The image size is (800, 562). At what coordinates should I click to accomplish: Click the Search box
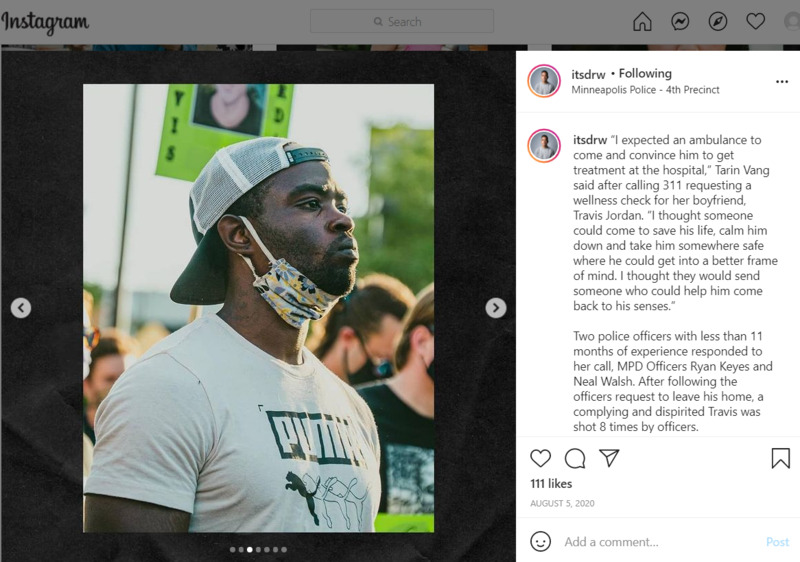tap(402, 21)
